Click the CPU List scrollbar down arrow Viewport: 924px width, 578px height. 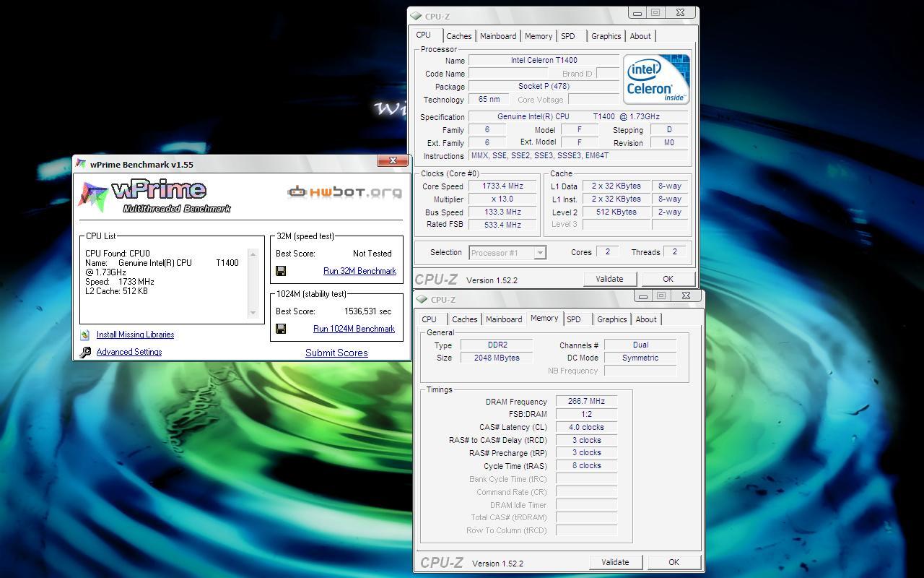[x=253, y=313]
